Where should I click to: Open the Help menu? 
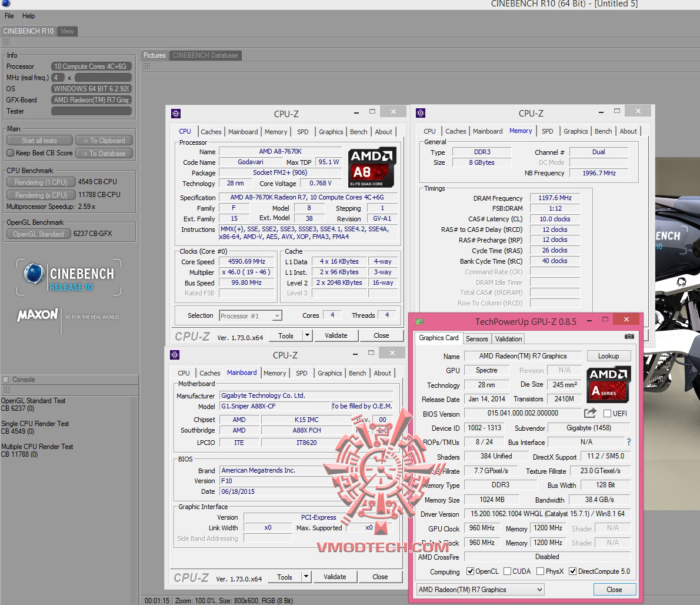click(x=29, y=16)
